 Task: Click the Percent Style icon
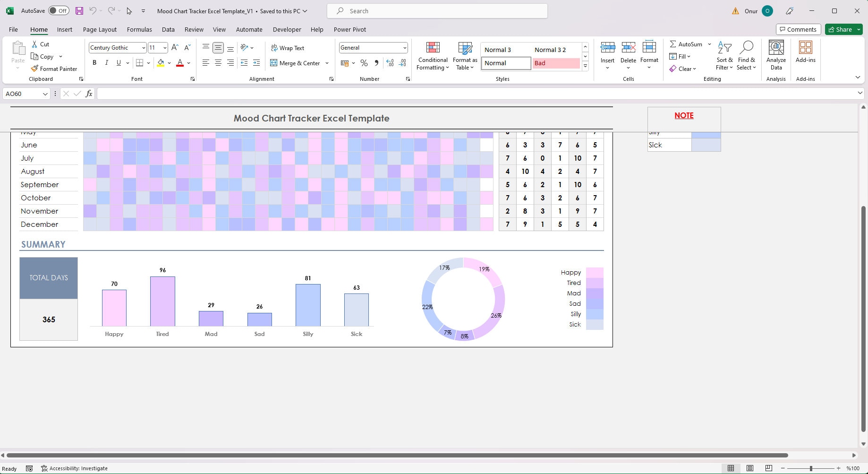[x=364, y=63]
